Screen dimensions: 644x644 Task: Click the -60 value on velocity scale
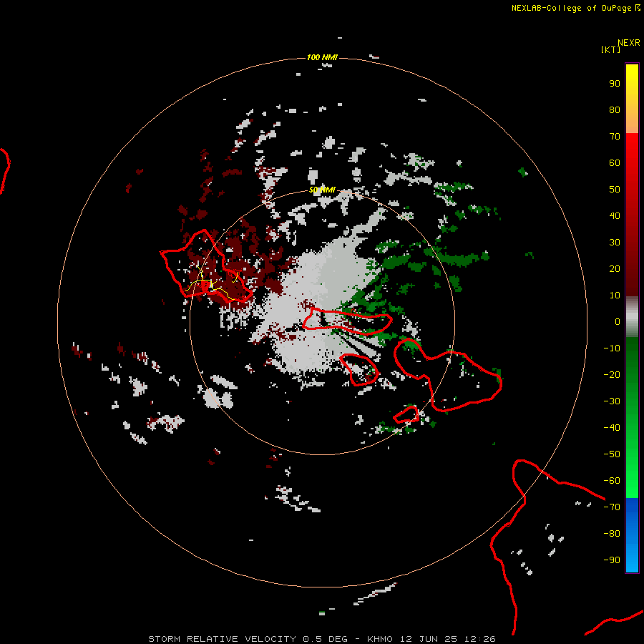(612, 481)
